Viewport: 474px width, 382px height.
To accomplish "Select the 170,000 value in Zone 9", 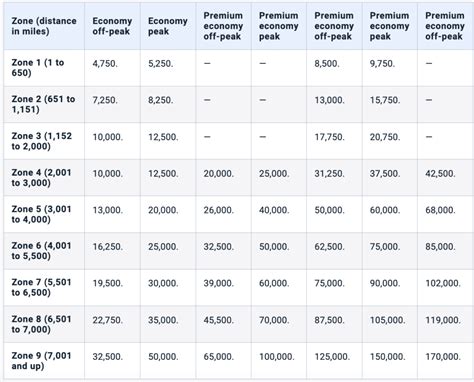I will pos(443,357).
